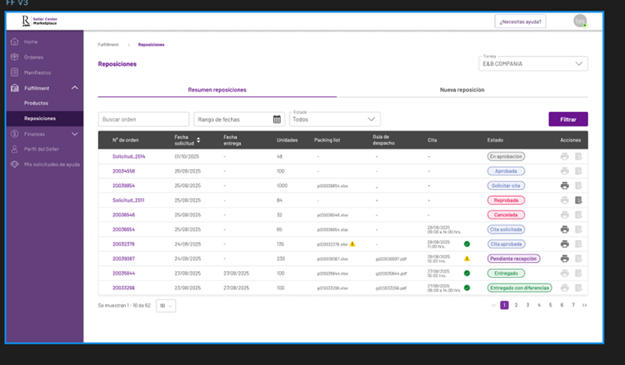Click the Entregado con diferencias status badge
The width and height of the screenshot is (625, 365).
(x=519, y=288)
